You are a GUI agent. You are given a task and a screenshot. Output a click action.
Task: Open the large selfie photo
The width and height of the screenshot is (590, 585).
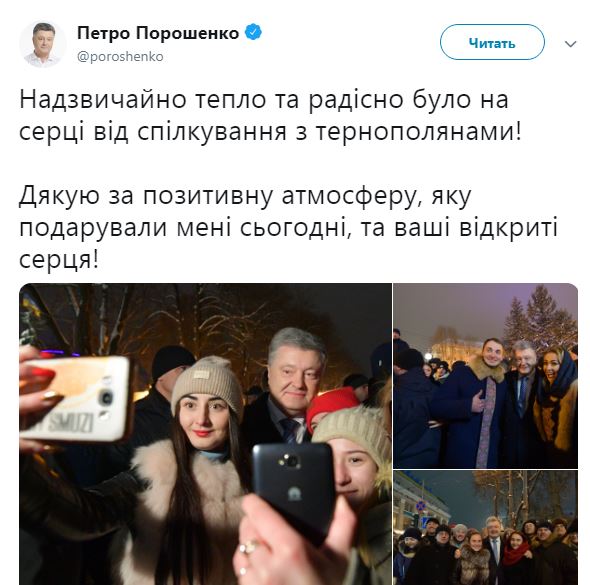click(205, 434)
